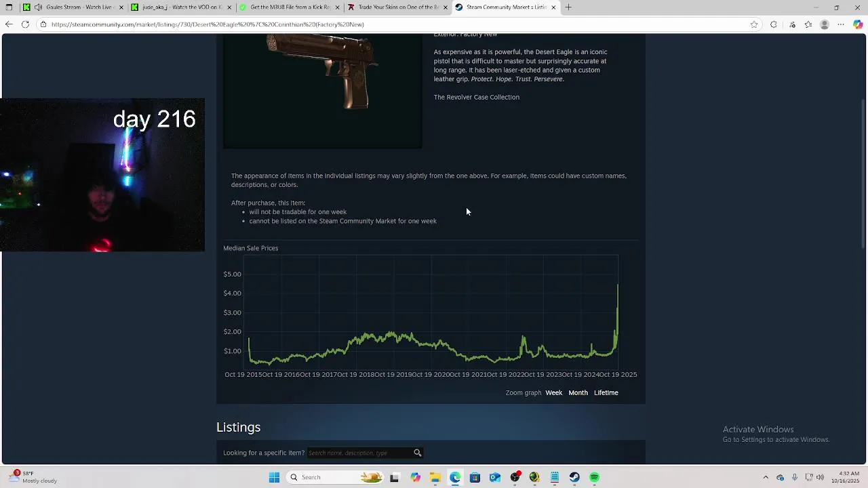The height and width of the screenshot is (488, 868).
Task: Click the $5.00 axis label
Action: tap(232, 274)
